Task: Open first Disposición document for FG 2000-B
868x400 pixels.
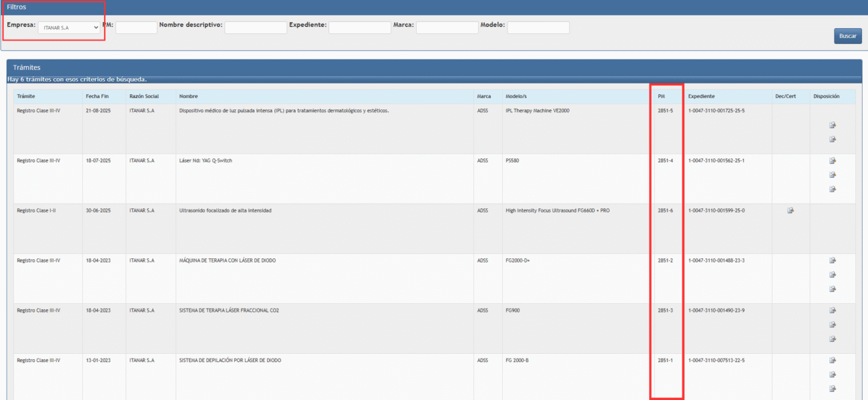Action: tap(833, 361)
